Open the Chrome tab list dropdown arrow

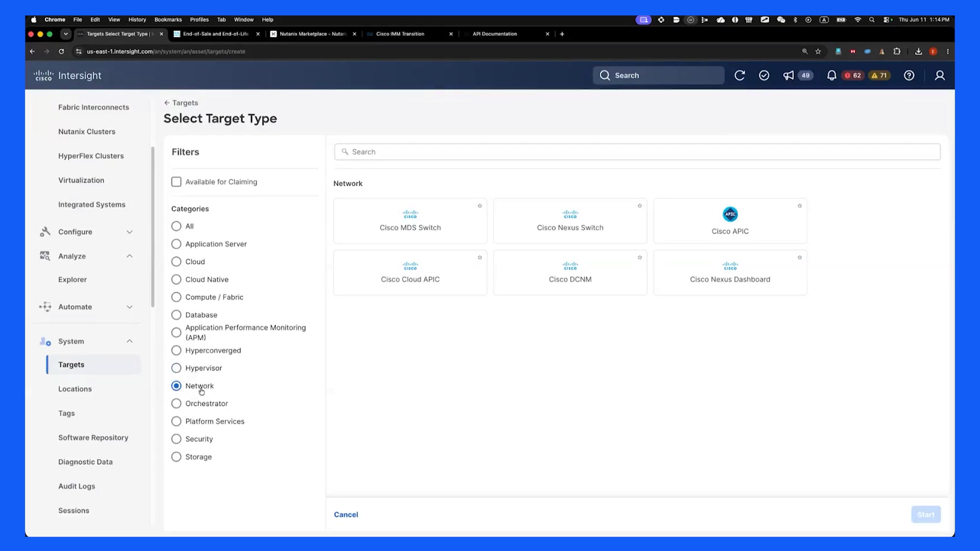(x=65, y=34)
